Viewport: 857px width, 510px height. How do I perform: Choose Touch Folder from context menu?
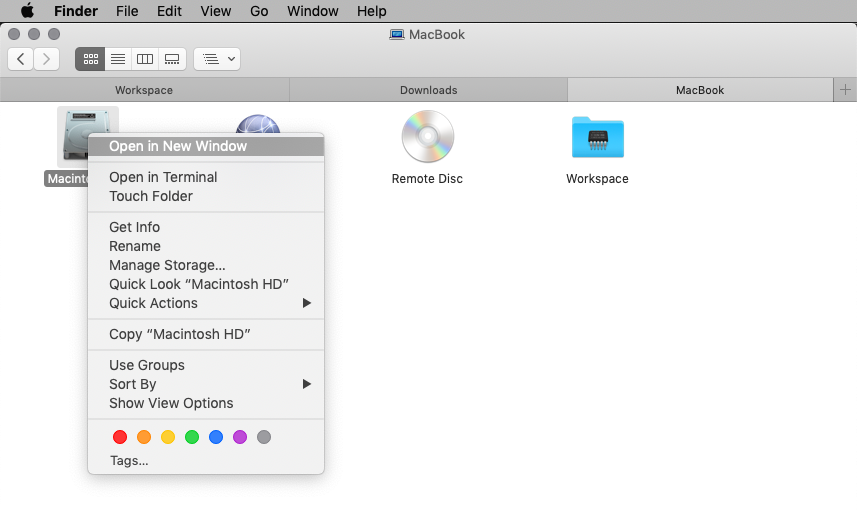point(206,196)
